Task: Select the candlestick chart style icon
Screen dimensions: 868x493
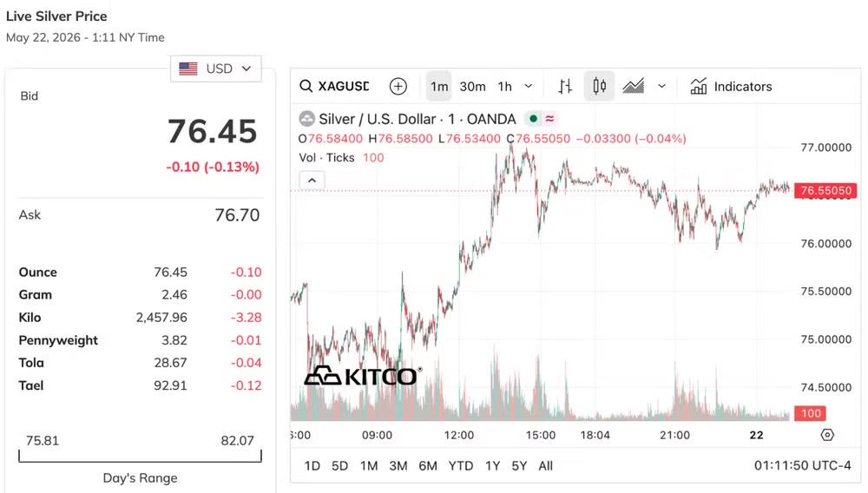Action: 599,86
